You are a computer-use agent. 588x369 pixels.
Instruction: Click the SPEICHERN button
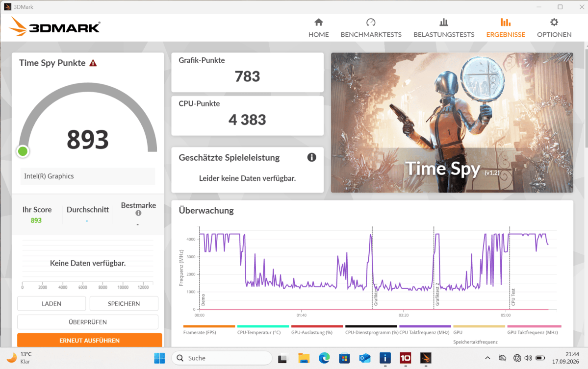point(124,303)
